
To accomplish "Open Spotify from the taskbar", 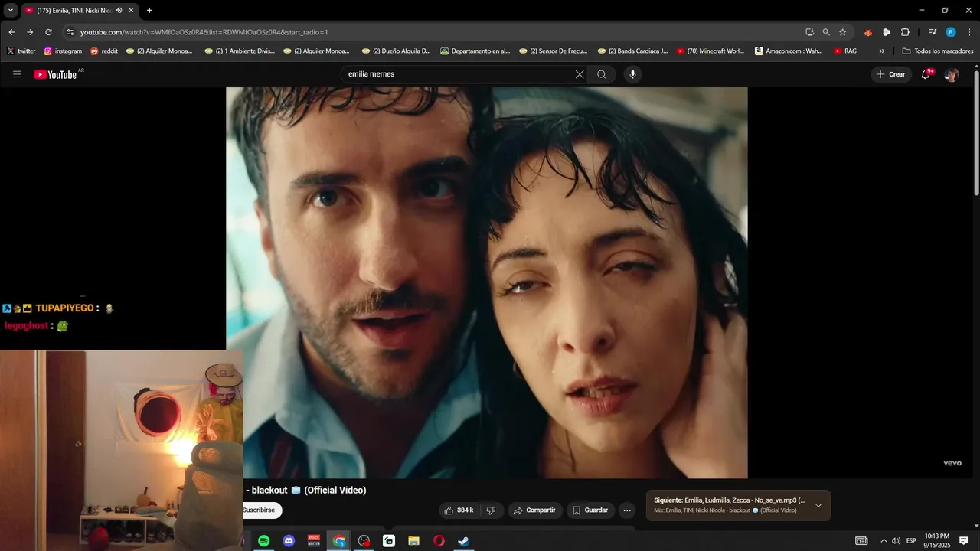I will pyautogui.click(x=263, y=541).
